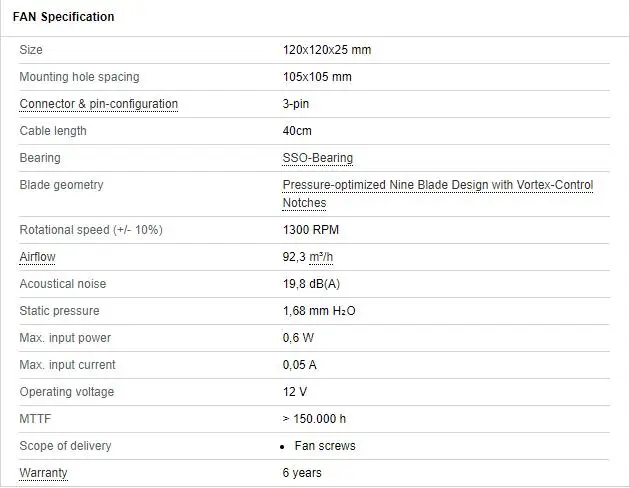
Task: Click the 0,05 A input current value
Action: pos(299,365)
